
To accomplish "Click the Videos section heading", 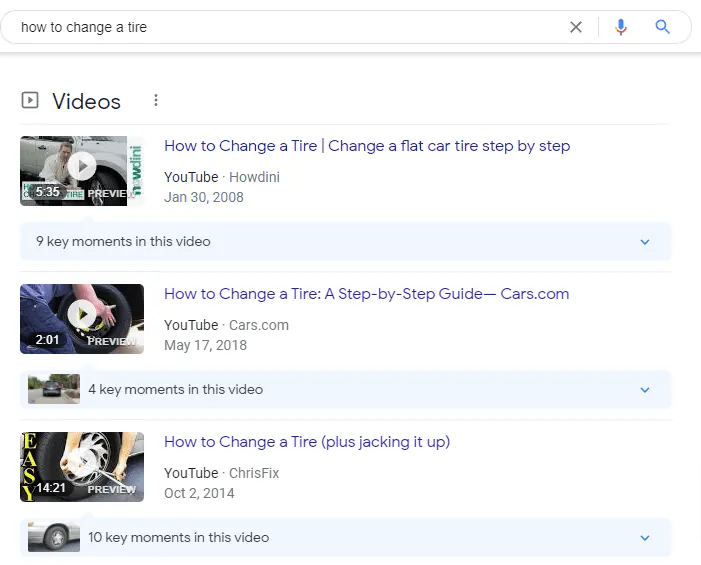I will pos(86,101).
